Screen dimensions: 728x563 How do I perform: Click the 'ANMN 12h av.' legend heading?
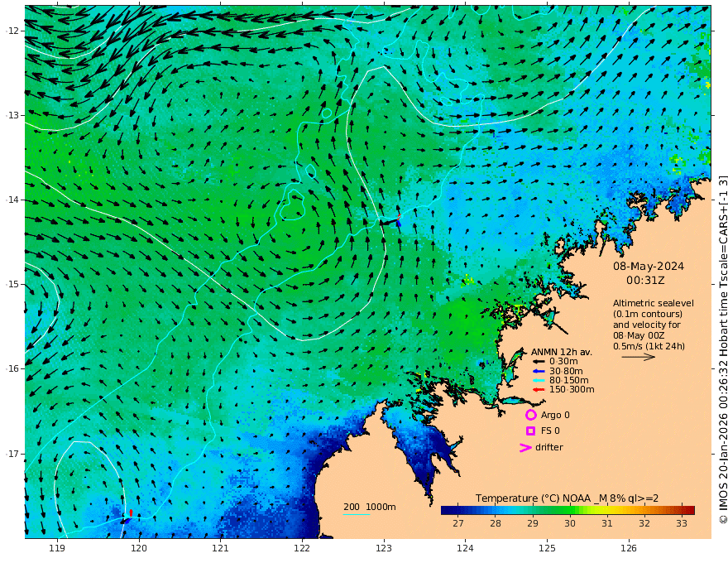pyautogui.click(x=562, y=352)
